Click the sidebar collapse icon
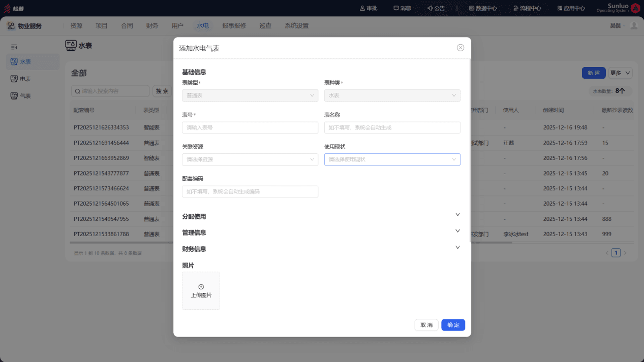This screenshot has width=644, height=362. pyautogui.click(x=14, y=47)
